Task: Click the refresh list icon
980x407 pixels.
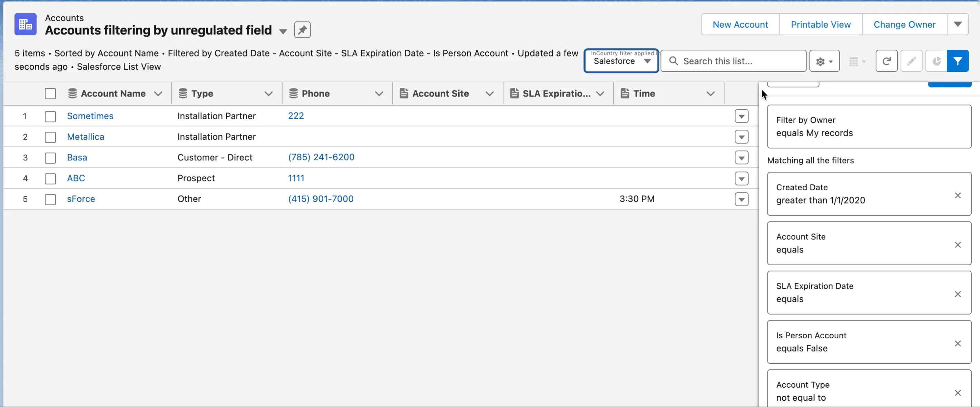Action: tap(886, 61)
